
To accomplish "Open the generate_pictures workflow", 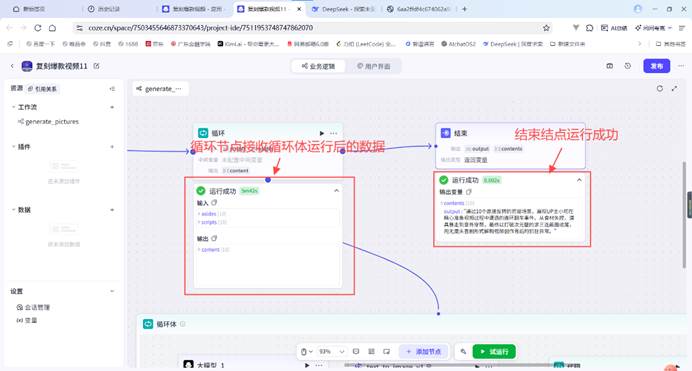I will click(48, 121).
